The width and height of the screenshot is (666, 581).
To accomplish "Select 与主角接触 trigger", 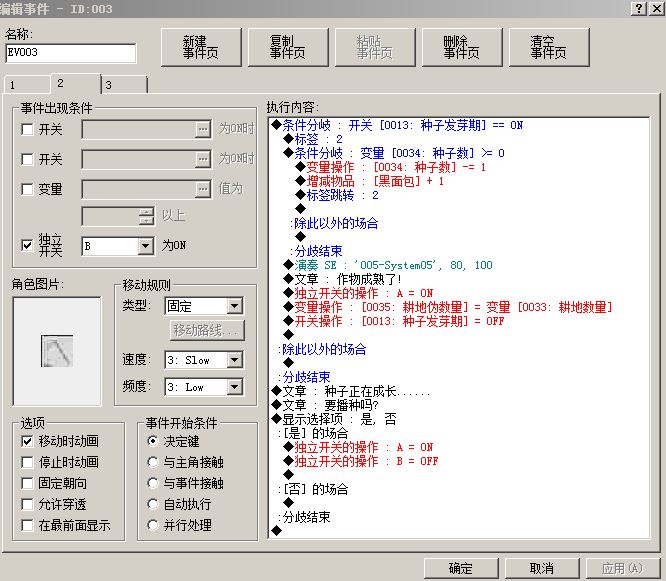I will point(152,462).
